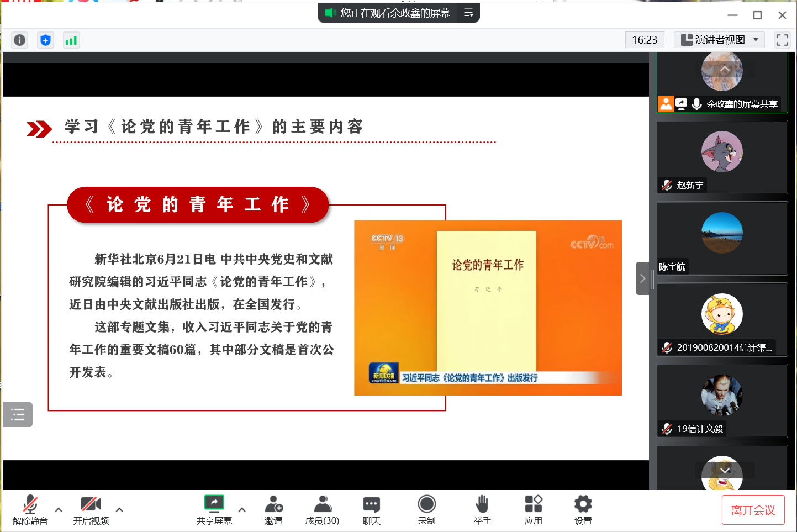Turn on camera with 开启视频
This screenshot has width=797, height=532.
click(91, 510)
